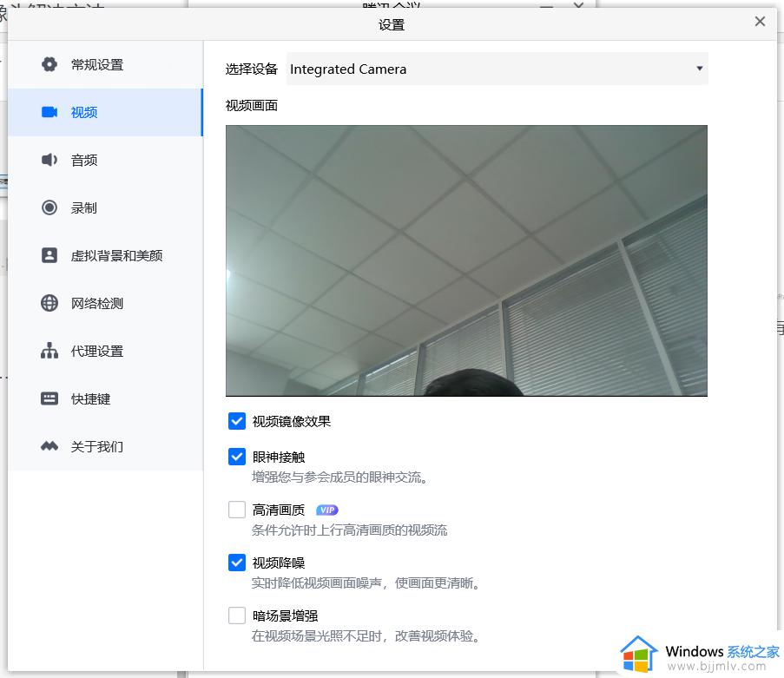Open the 网络检测 section
This screenshot has height=678, width=784.
point(106,303)
